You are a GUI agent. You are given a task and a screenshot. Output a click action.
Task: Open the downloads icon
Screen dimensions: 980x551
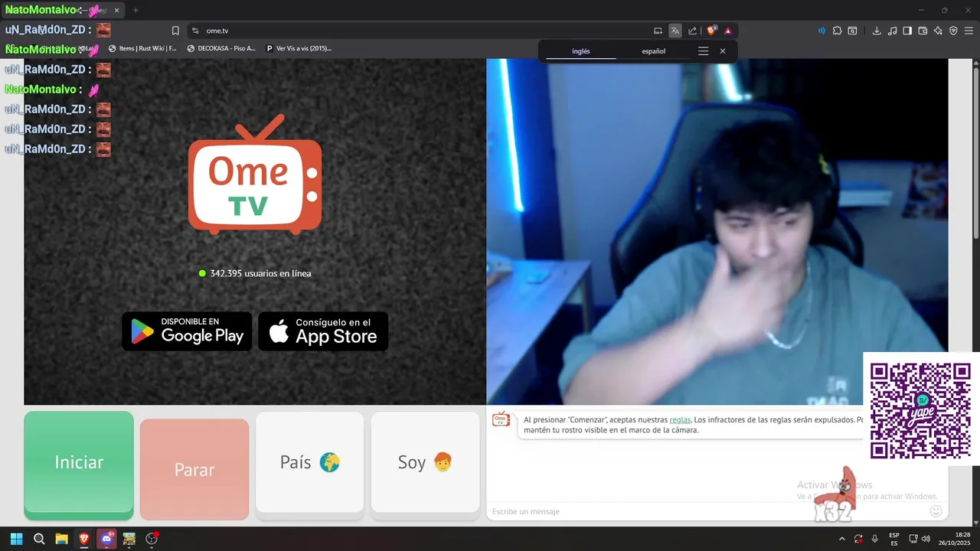877,31
